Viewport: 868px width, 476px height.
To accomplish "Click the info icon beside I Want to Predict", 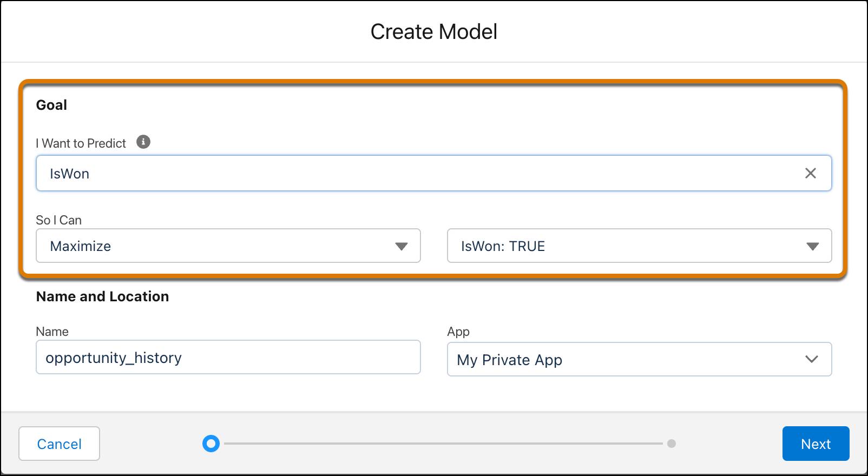I will 143,142.
